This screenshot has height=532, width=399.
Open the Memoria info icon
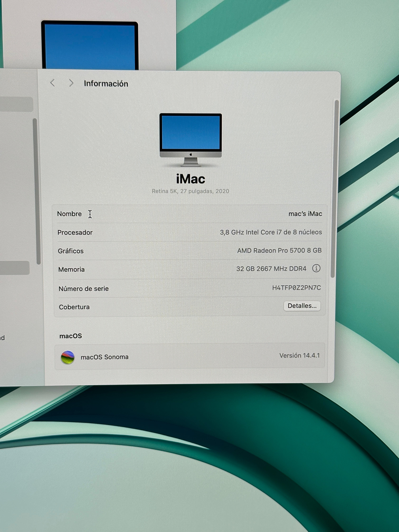(x=316, y=268)
